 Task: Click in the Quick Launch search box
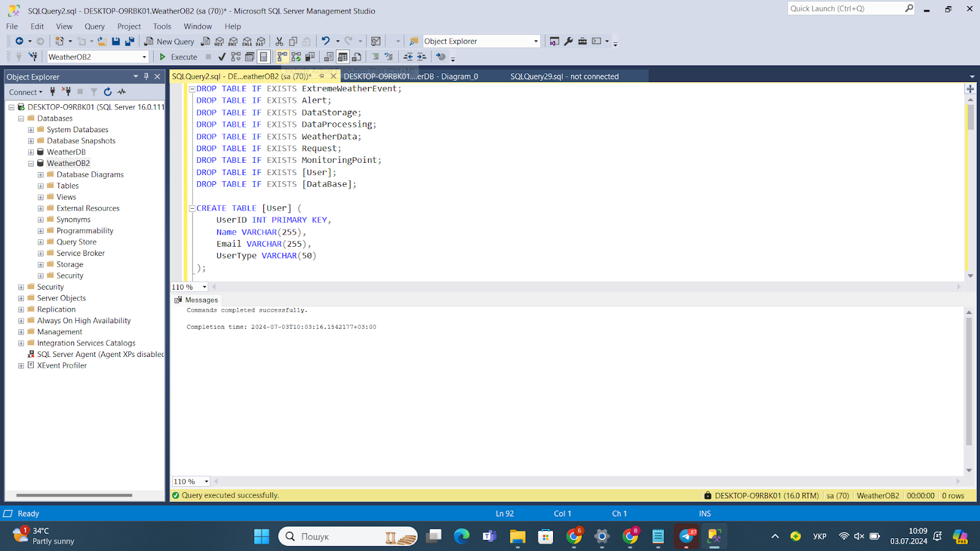pos(845,9)
